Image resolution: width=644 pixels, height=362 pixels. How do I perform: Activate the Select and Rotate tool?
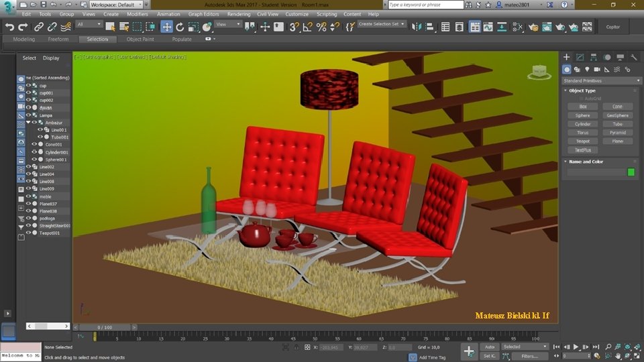point(180,27)
